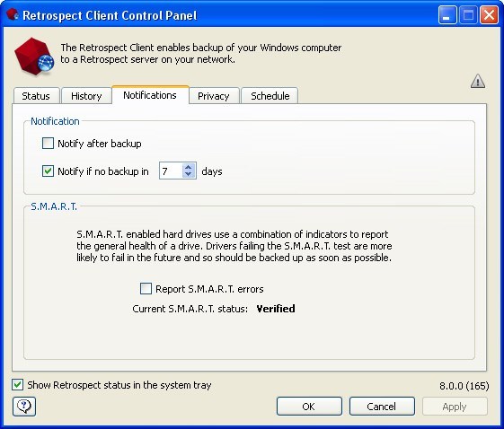Image resolution: width=504 pixels, height=429 pixels.
Task: Open help with the question mark icon
Action: [24, 407]
